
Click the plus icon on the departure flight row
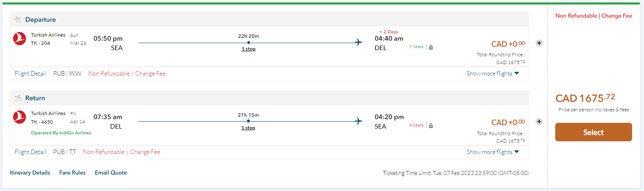coord(539,43)
